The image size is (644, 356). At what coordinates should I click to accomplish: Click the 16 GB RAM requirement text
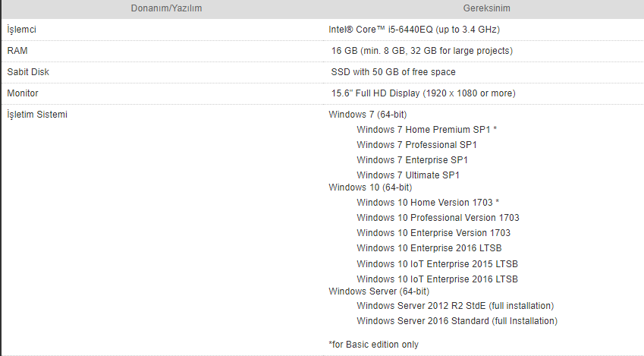click(x=422, y=51)
